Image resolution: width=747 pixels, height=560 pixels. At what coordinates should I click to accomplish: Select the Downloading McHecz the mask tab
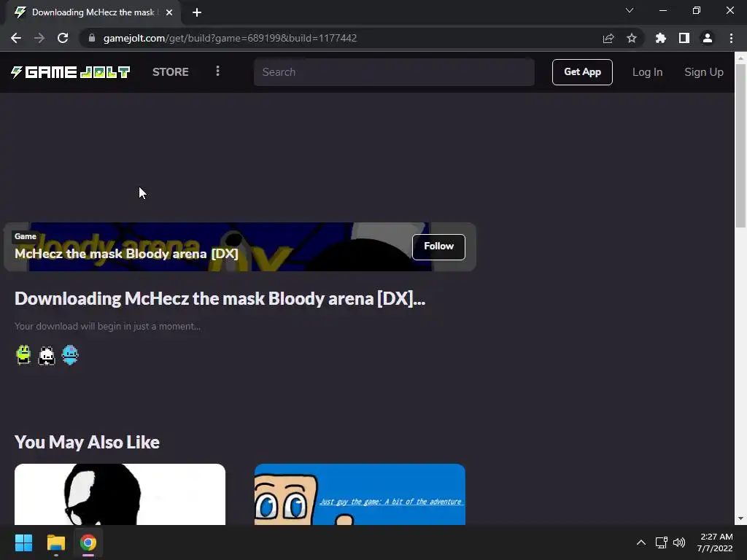click(93, 12)
